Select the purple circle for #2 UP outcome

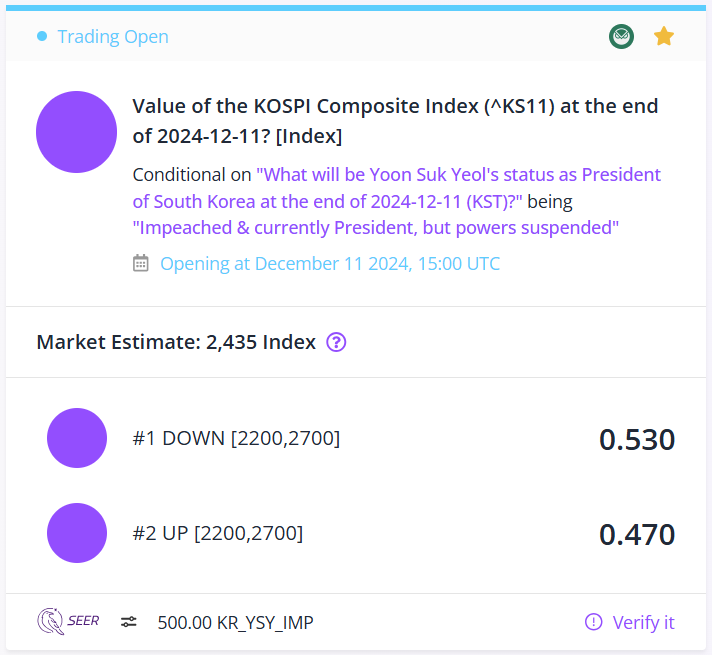(x=77, y=533)
